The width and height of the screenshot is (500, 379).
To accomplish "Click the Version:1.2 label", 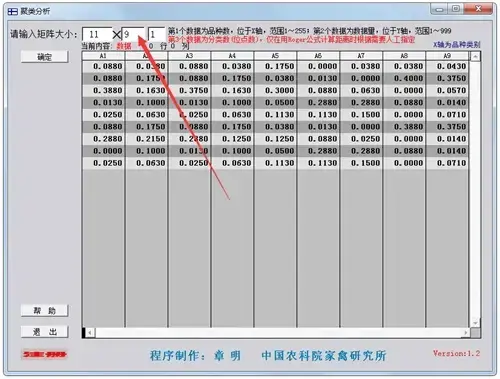I will point(456,353).
